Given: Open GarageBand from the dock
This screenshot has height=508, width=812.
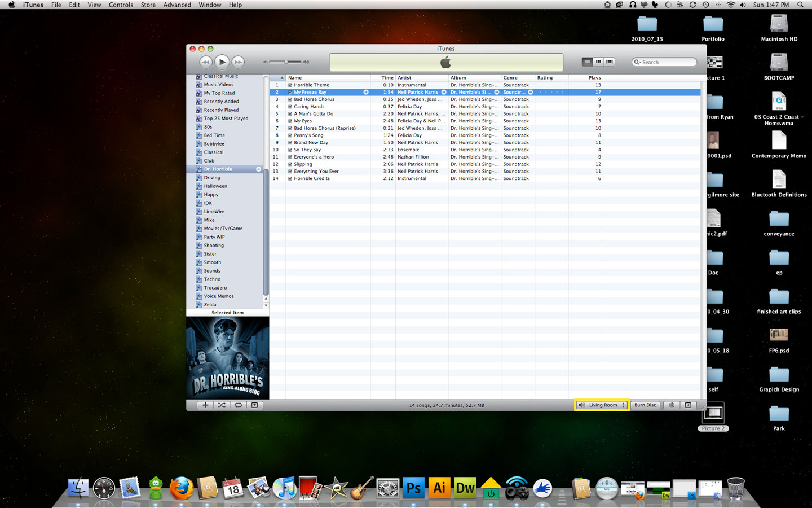Looking at the screenshot, I should coord(361,488).
